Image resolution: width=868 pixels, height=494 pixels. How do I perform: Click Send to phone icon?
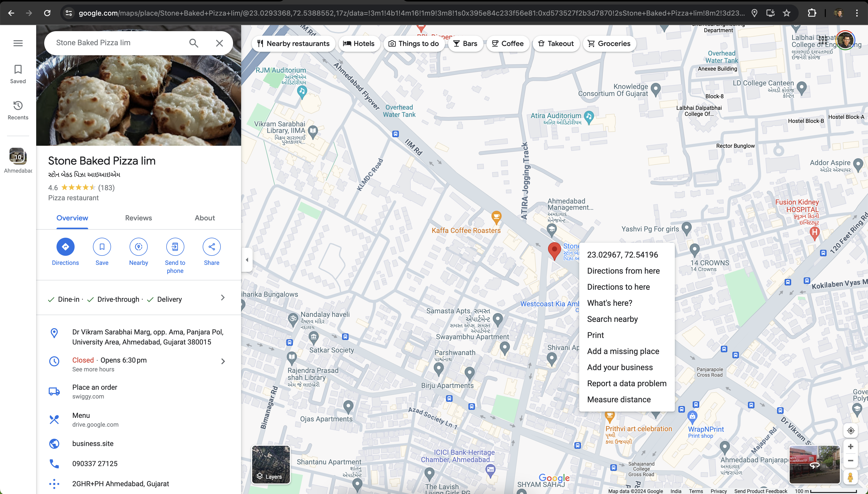(x=175, y=247)
